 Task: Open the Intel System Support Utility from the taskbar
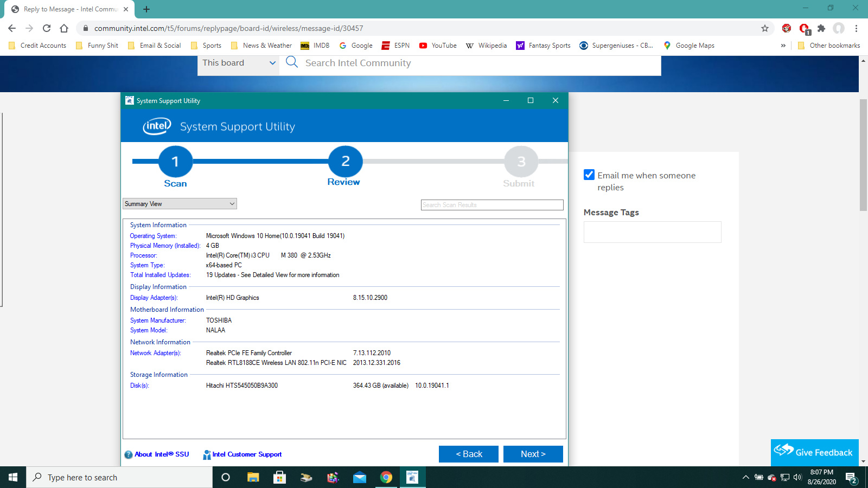pyautogui.click(x=412, y=477)
